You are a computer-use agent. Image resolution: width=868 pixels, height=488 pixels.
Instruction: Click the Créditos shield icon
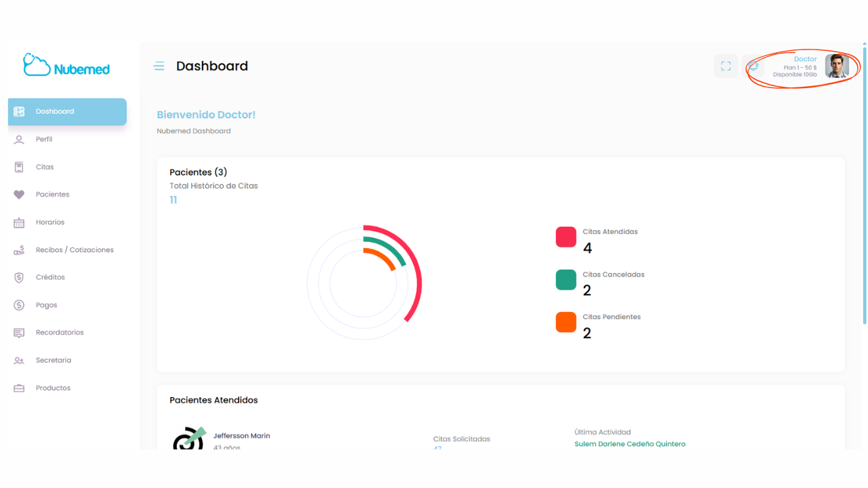point(19,278)
